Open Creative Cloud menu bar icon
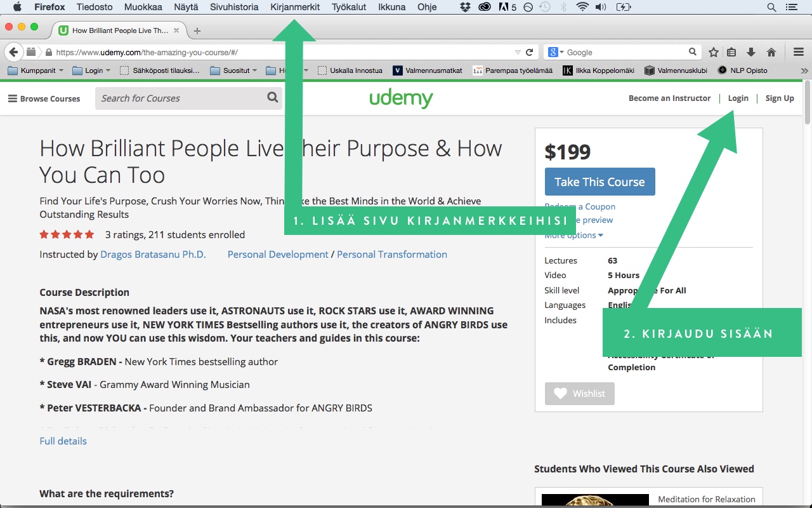 [x=485, y=7]
